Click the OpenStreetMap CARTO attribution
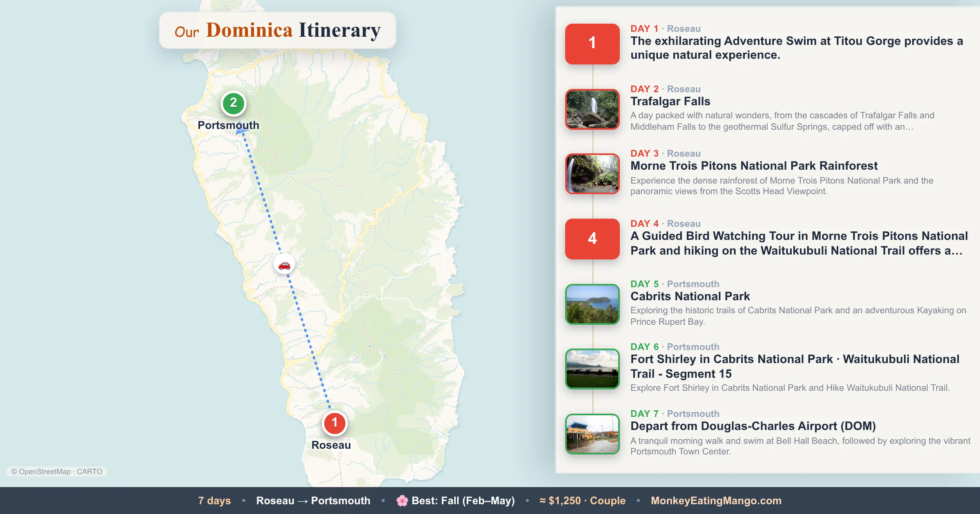This screenshot has width=980, height=514. [x=56, y=472]
